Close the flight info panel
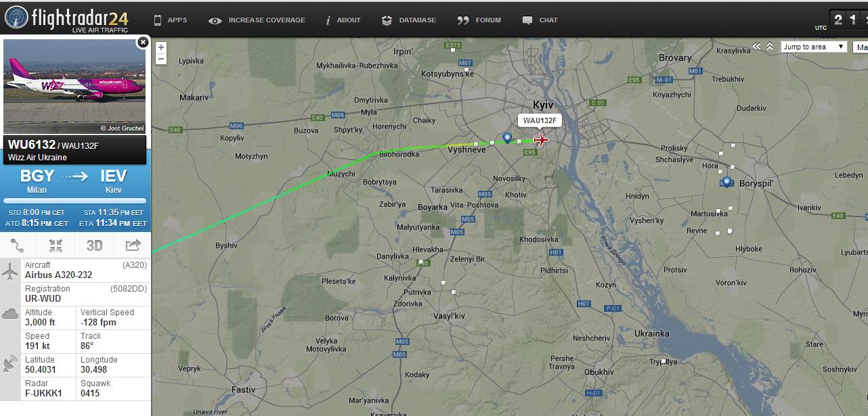 143,42
